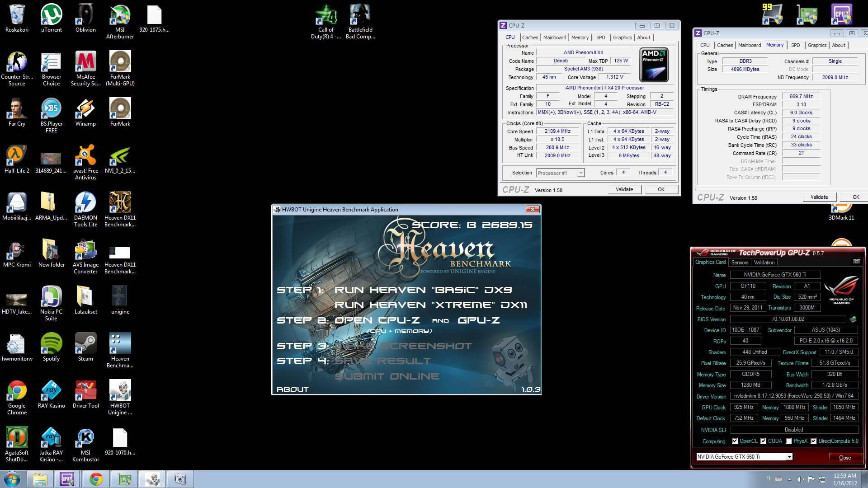Open the 3DMark 11 desktop icon
The height and width of the screenshot is (488, 868).
tap(841, 212)
